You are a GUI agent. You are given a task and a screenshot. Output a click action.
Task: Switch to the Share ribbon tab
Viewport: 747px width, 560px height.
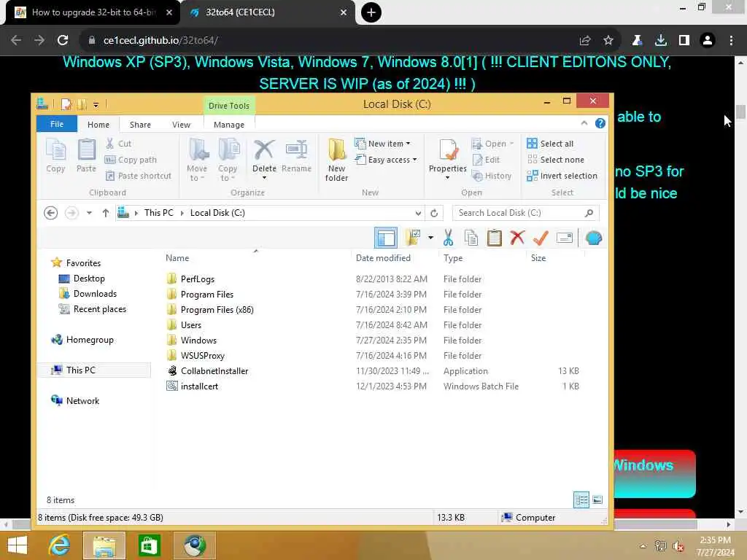tap(140, 124)
